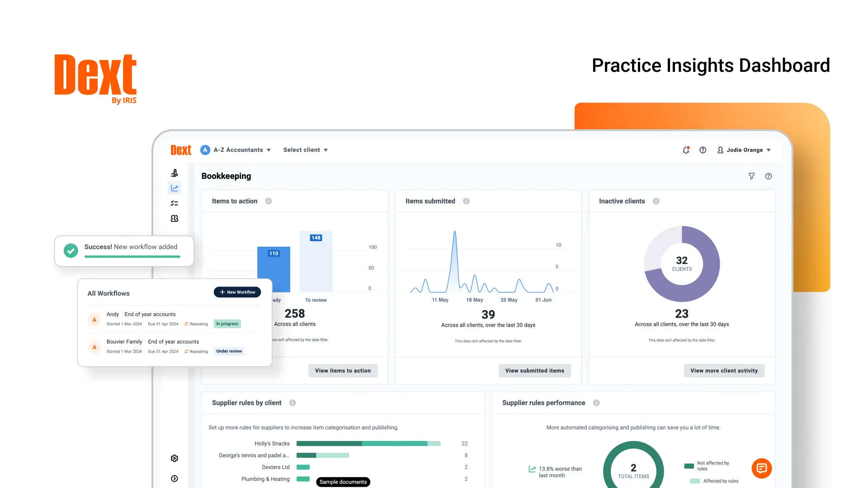Open the Bouvier Family workflow row
The height and width of the screenshot is (488, 868).
point(175,347)
